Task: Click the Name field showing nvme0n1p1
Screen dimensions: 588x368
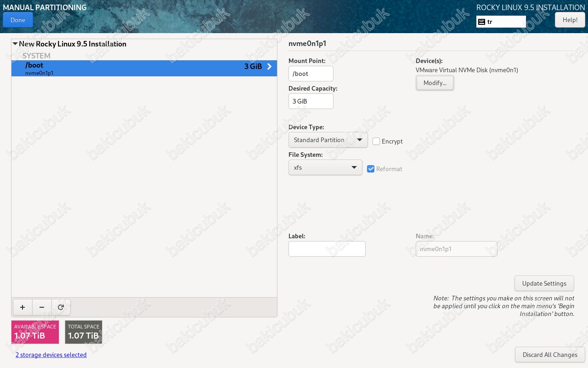Action: coord(457,249)
